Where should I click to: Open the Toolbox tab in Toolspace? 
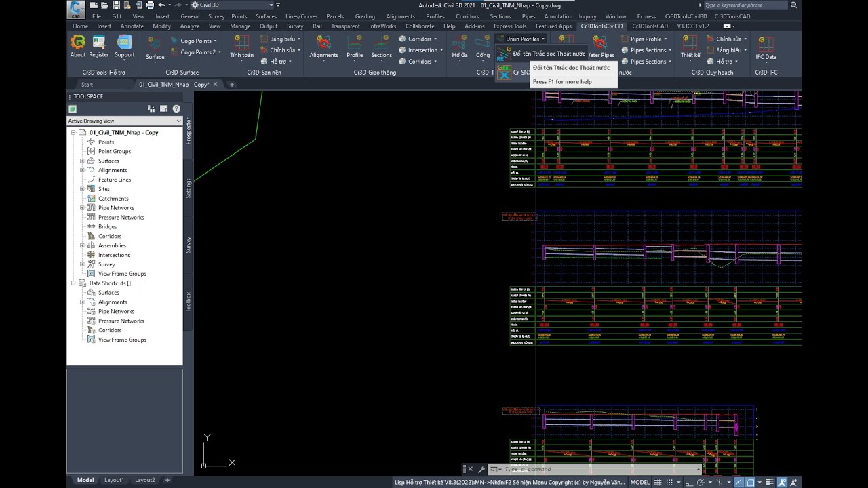click(189, 302)
